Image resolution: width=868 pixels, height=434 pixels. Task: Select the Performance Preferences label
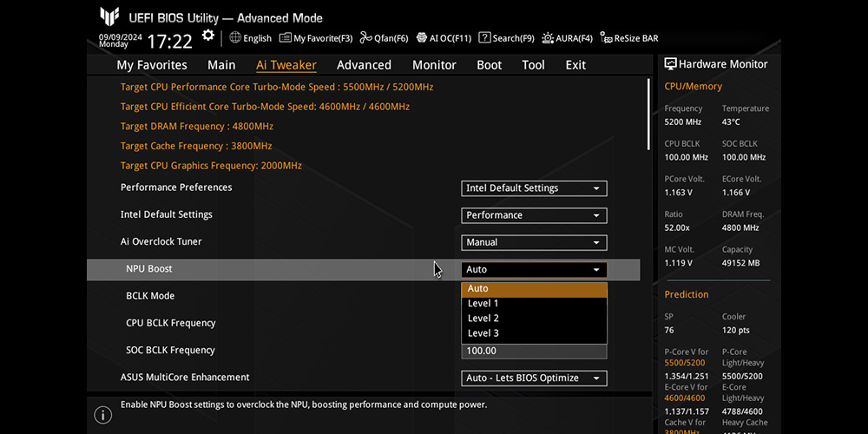176,187
